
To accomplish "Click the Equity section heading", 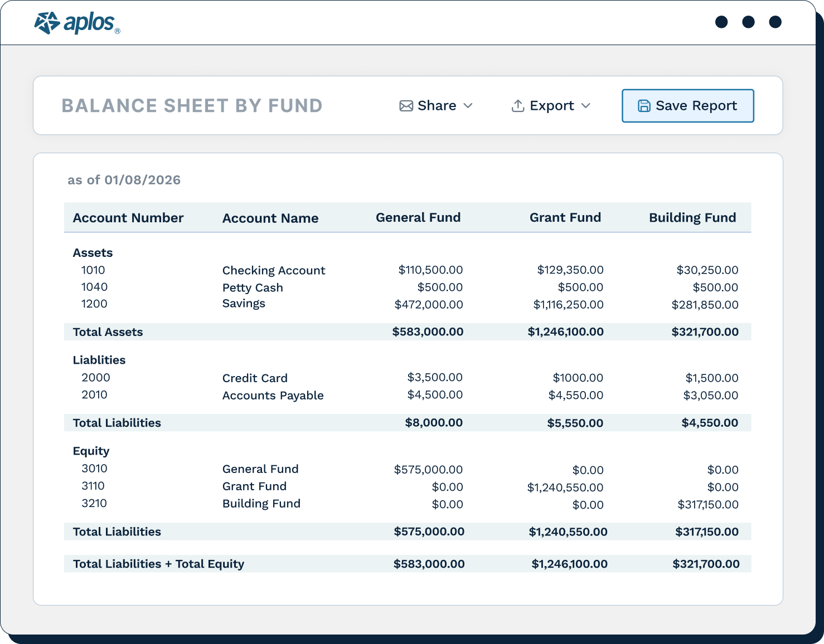I will click(91, 451).
